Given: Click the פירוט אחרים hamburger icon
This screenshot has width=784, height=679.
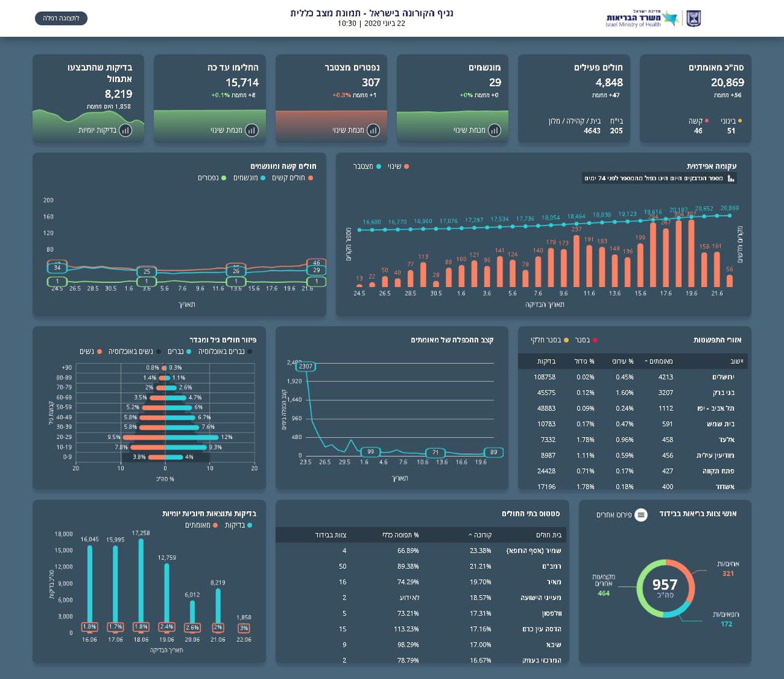Looking at the screenshot, I should click(641, 515).
